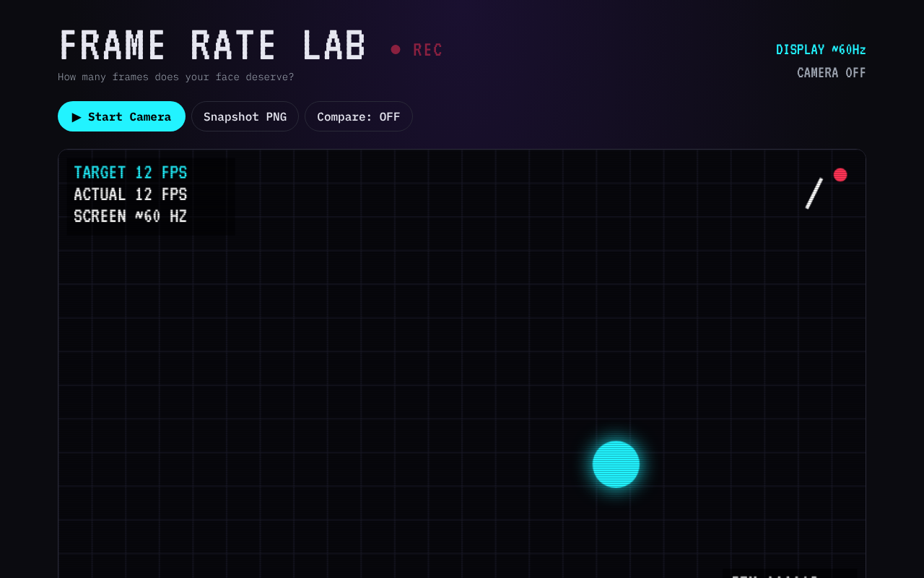Click the DISPLAY ~60Hz status readout
The height and width of the screenshot is (578, 924).
[821, 50]
